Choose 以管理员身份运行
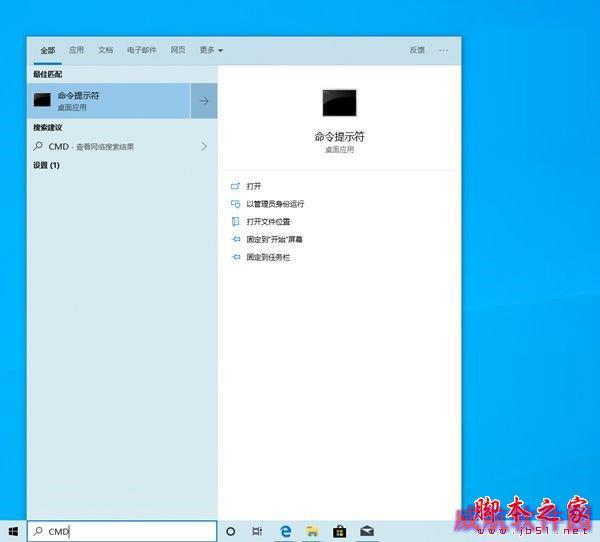Viewport: 600px width, 542px height. (275, 204)
